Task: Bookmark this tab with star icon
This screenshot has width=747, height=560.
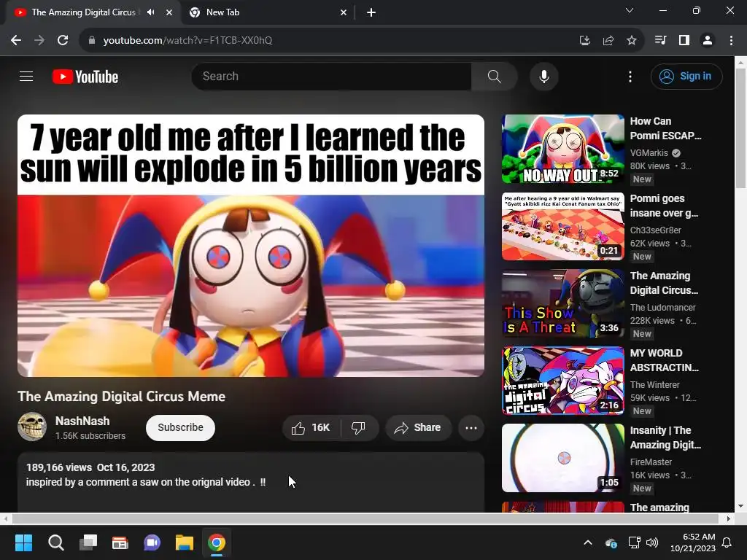Action: coord(631,41)
